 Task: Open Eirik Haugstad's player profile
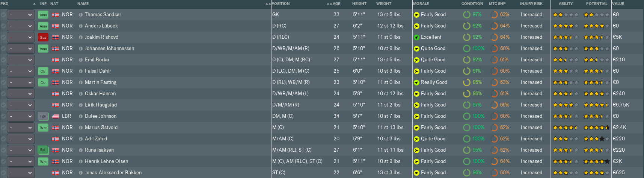coord(101,105)
